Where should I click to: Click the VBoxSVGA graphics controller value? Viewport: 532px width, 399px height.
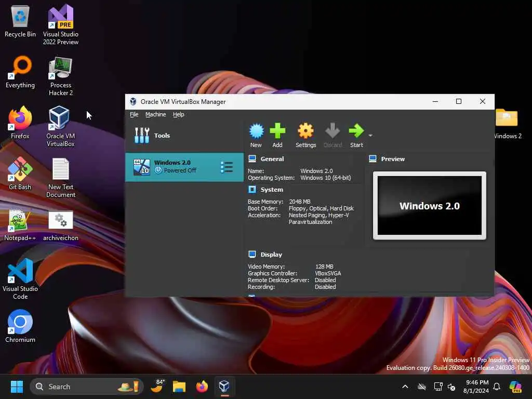tap(328, 273)
